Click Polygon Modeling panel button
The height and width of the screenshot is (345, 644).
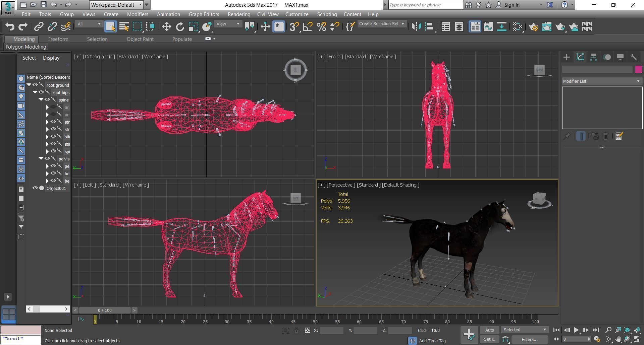[x=26, y=47]
